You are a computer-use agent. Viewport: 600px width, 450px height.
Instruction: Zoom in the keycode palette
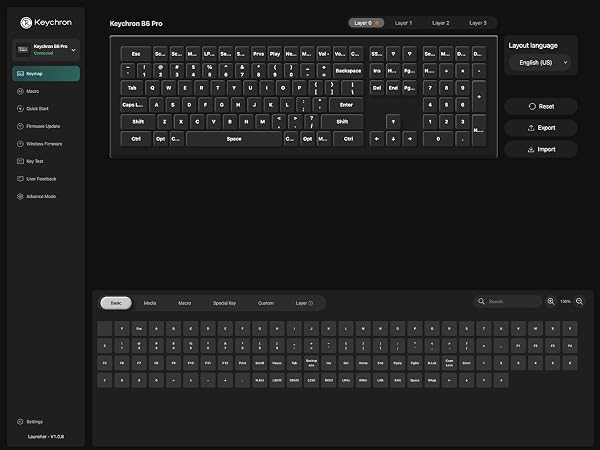click(x=551, y=302)
